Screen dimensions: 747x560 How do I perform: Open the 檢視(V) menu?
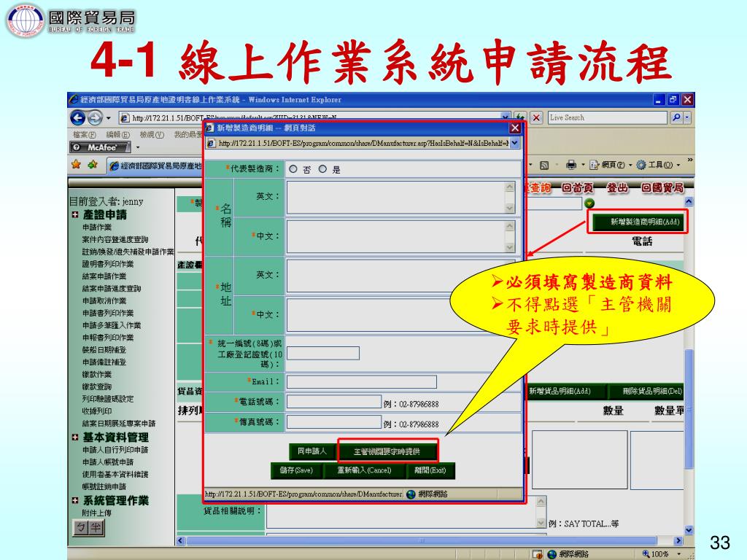click(152, 135)
